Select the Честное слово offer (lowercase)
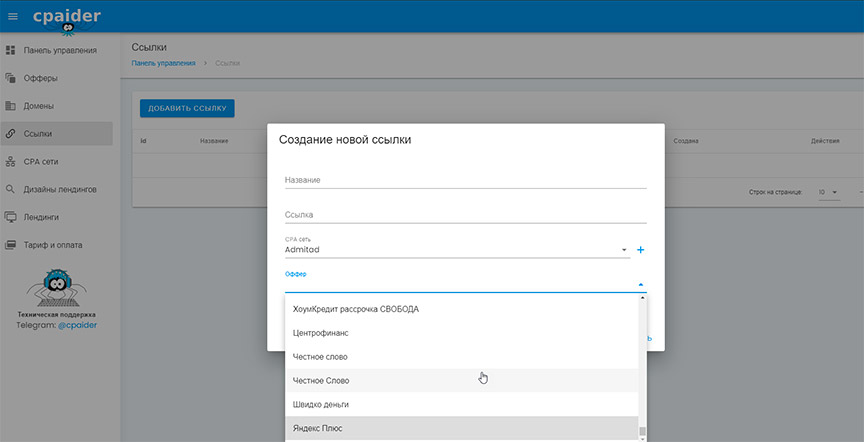The image size is (864, 442). 462,357
